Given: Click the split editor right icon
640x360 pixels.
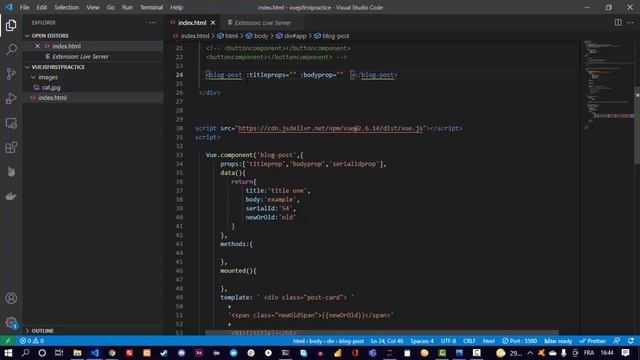Looking at the screenshot, I should (x=618, y=22).
